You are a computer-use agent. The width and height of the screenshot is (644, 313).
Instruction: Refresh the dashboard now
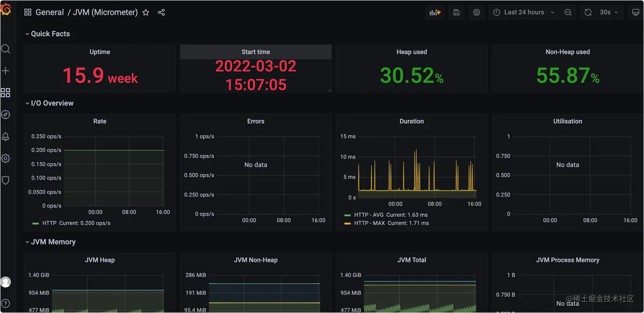click(x=588, y=12)
